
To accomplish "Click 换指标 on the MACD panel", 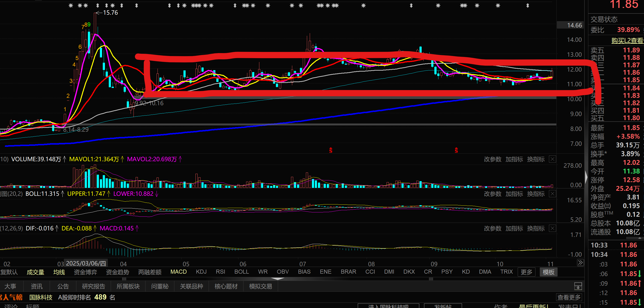I will click(x=536, y=228).
